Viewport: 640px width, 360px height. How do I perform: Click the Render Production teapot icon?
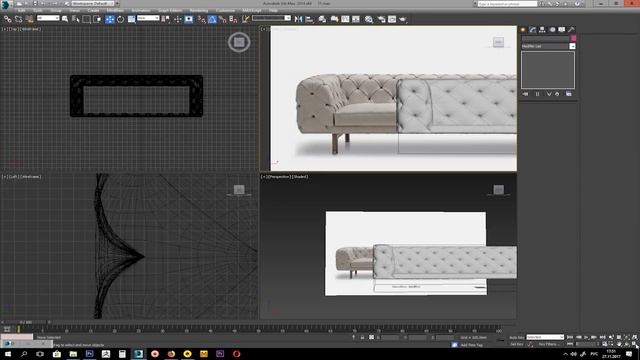coord(403,19)
